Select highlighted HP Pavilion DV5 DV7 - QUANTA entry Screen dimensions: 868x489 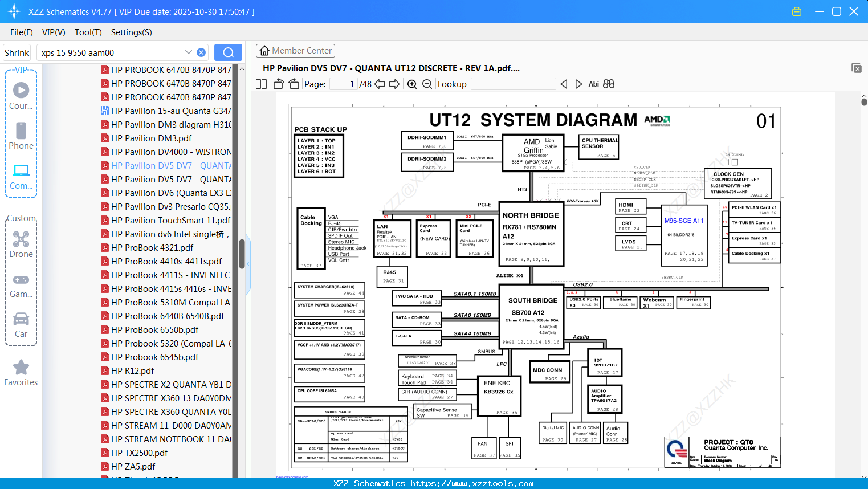coord(166,166)
